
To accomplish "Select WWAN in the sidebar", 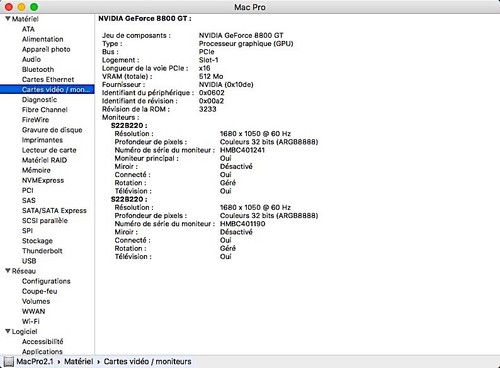I will coord(33,311).
